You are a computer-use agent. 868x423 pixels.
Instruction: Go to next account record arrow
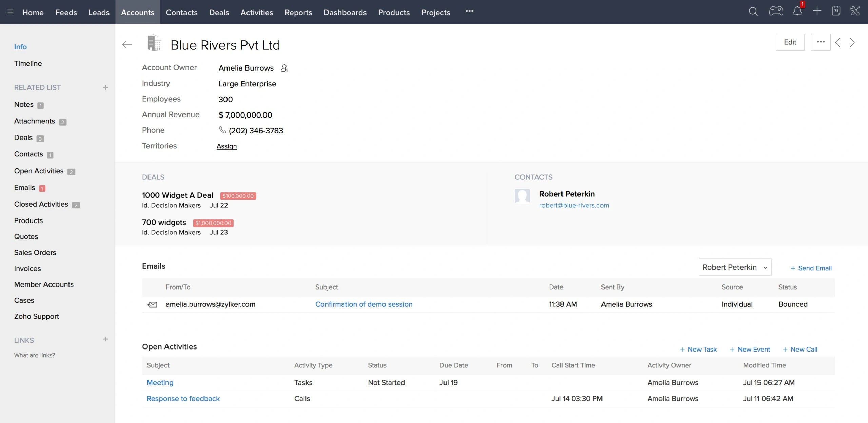[852, 43]
